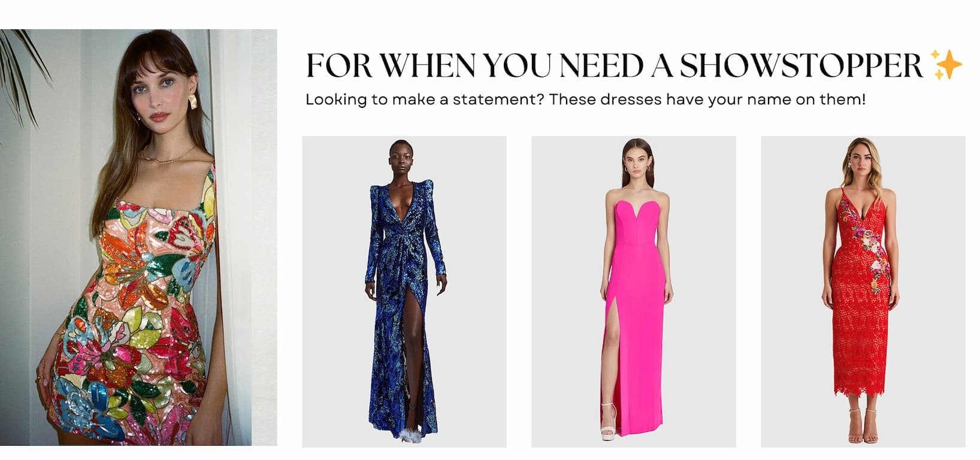Open the red lace midi dress product

pyautogui.click(x=863, y=292)
